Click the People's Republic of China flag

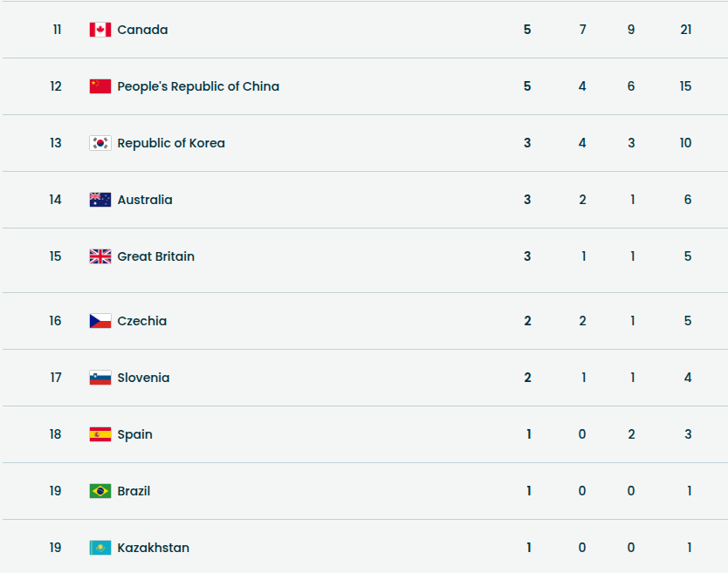click(x=100, y=86)
